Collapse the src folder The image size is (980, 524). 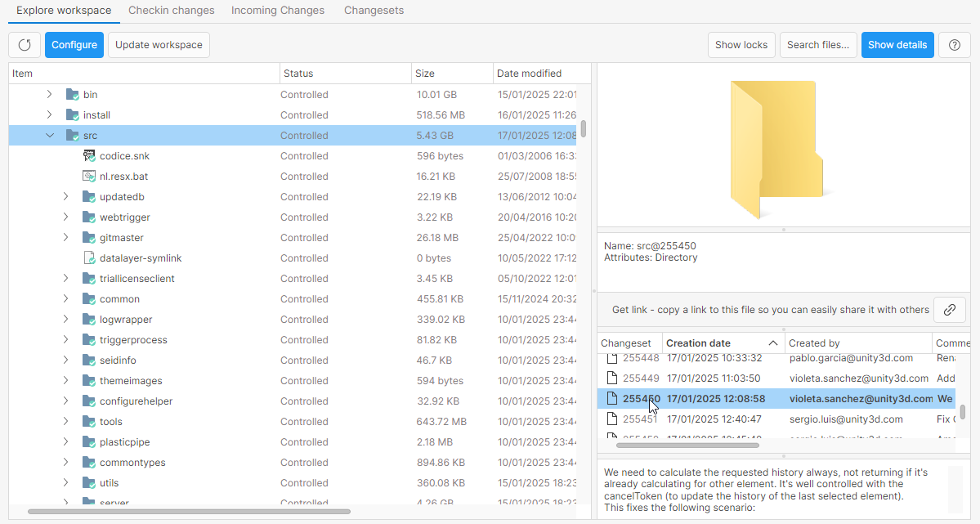click(50, 136)
